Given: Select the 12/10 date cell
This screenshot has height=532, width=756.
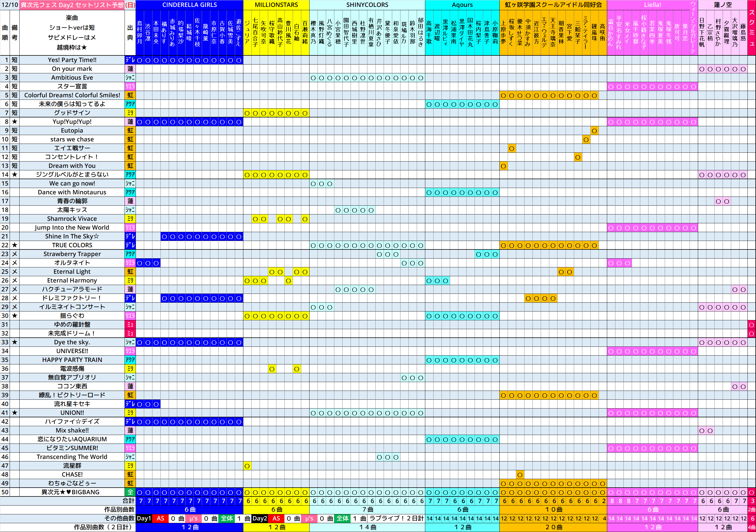Looking at the screenshot, I should [10, 5].
